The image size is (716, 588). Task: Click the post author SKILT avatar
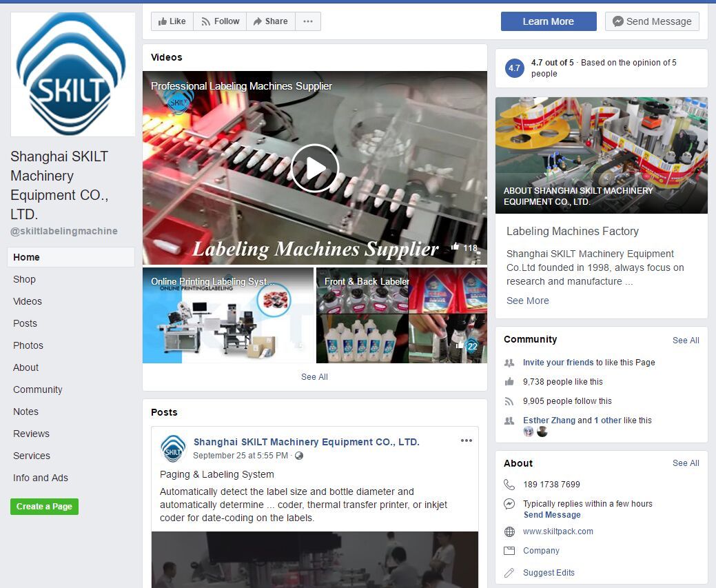(x=173, y=448)
